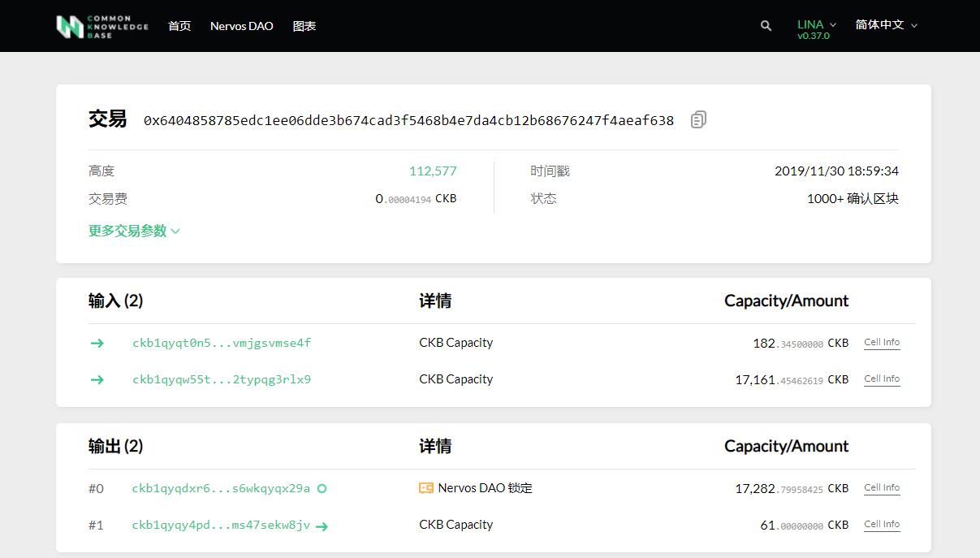Click the Nervos DAO lock icon on output #0
The image size is (980, 558).
click(x=426, y=488)
